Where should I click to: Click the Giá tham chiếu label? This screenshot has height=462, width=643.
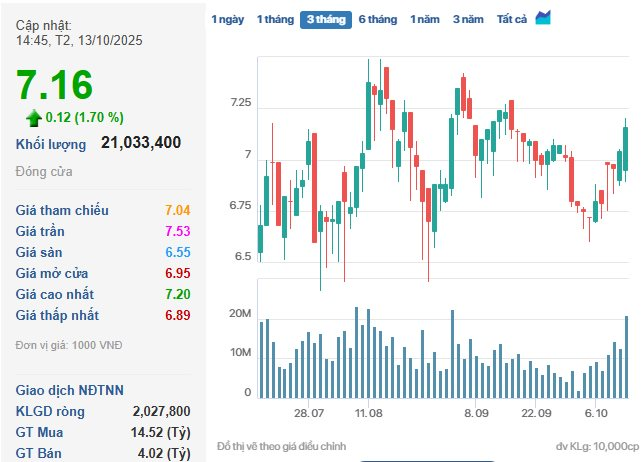point(62,210)
